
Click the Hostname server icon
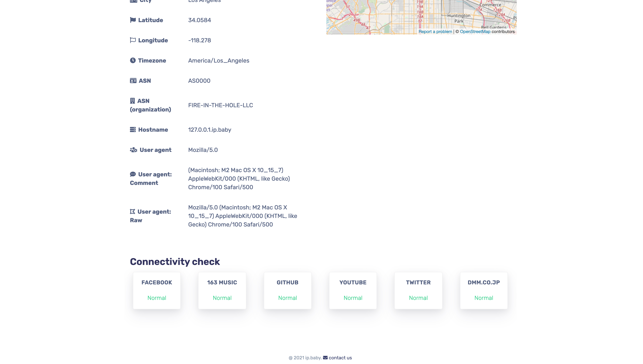tap(133, 130)
